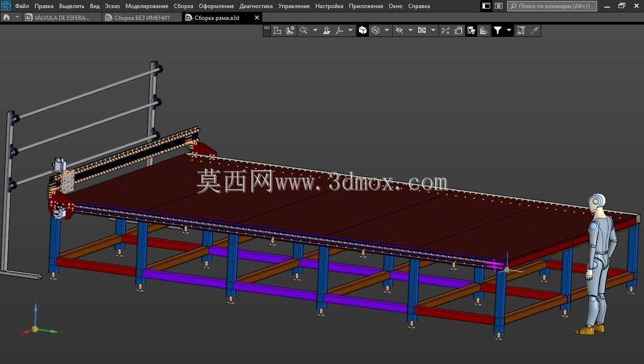
Task: Expand the hide objects dropdown arrow
Action: coord(410,30)
